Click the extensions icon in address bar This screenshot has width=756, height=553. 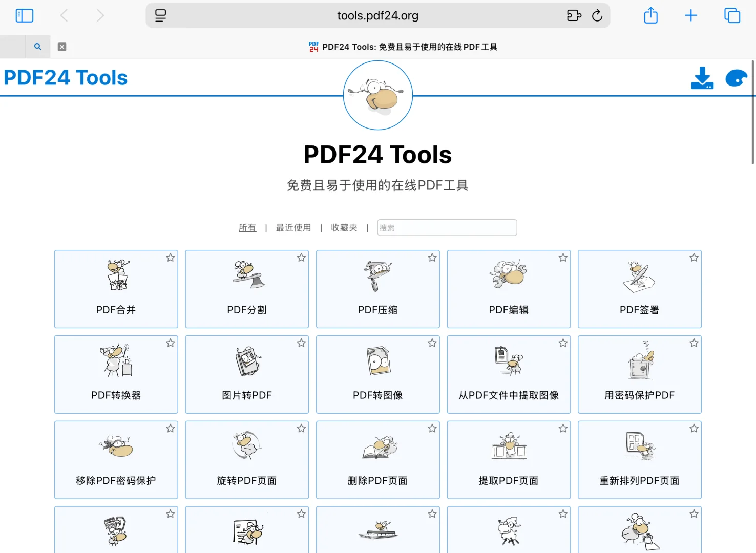[x=574, y=15]
